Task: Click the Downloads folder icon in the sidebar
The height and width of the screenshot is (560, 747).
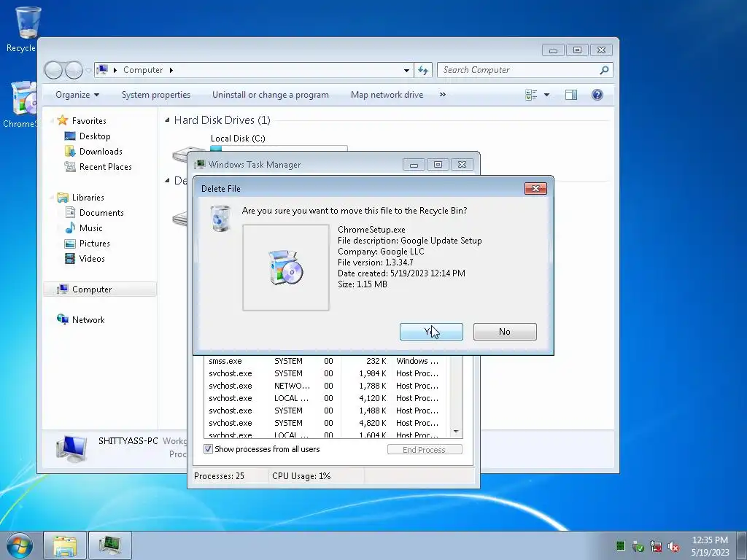Action: (x=70, y=152)
